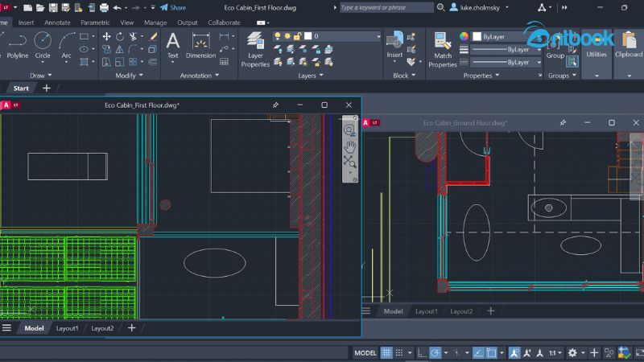Expand the Properties panel
Image resolution: width=644 pixels, height=362 pixels.
coord(481,76)
